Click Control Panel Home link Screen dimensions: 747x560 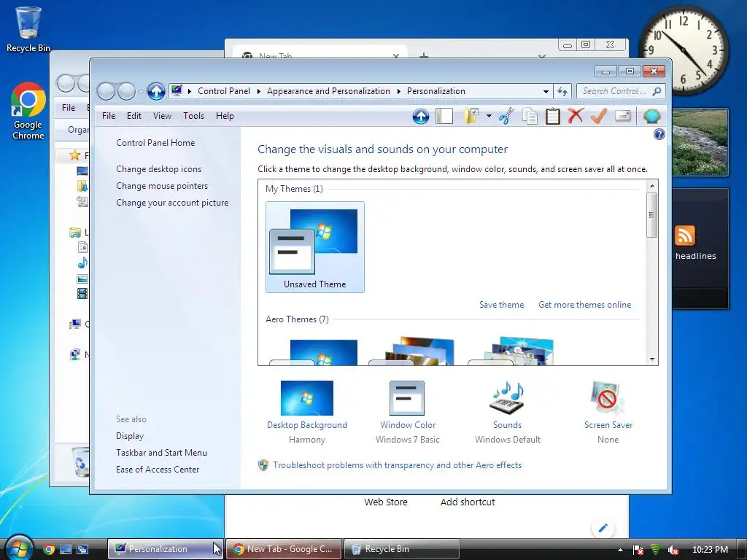click(155, 143)
